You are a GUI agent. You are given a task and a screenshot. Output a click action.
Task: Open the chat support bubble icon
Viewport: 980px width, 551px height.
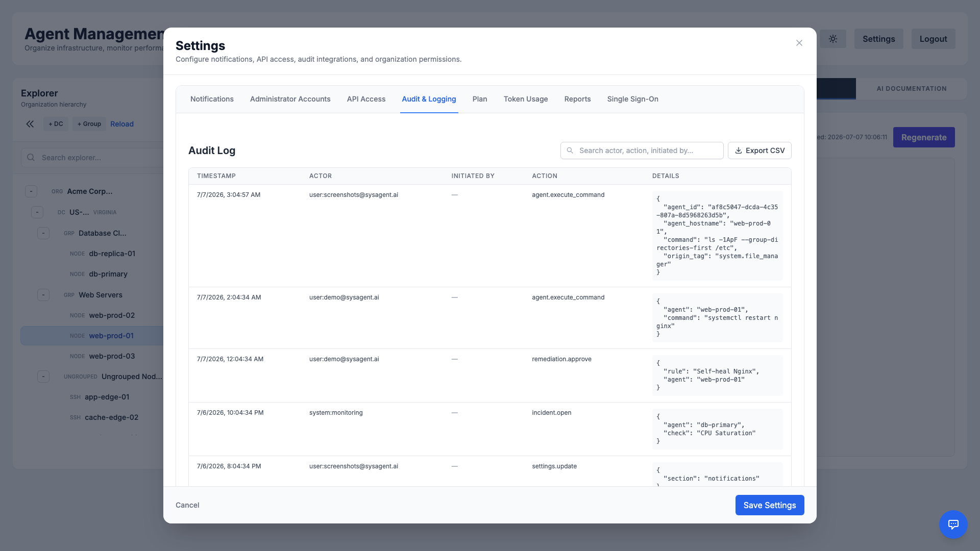(953, 524)
